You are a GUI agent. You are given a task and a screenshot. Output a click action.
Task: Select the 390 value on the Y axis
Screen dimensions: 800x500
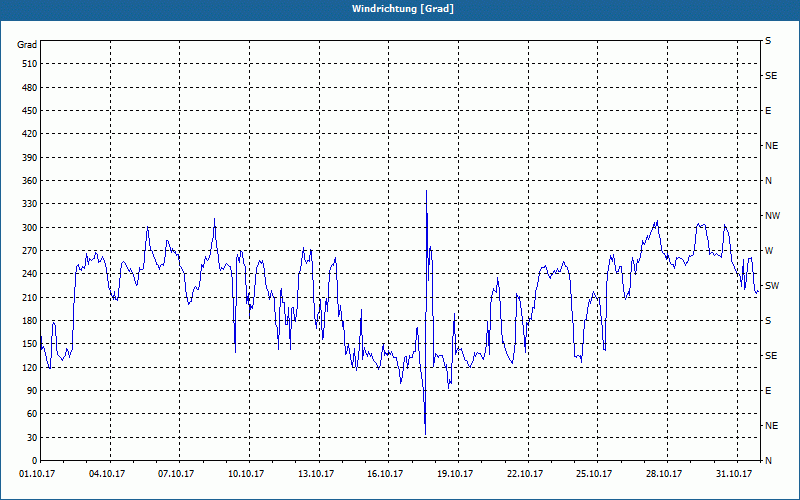30,157
